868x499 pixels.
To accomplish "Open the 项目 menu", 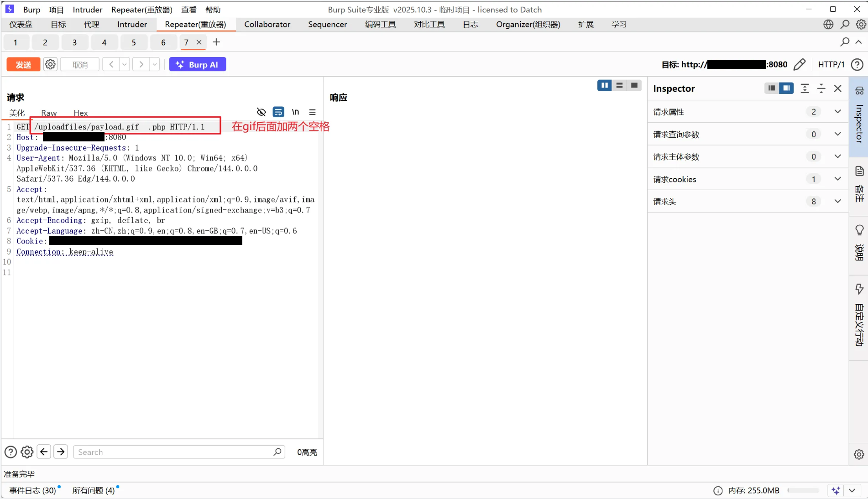I will [x=56, y=10].
